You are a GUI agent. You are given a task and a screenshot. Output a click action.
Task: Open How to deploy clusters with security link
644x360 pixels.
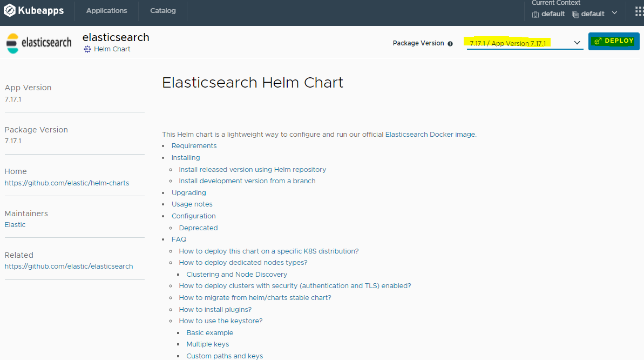click(x=295, y=285)
